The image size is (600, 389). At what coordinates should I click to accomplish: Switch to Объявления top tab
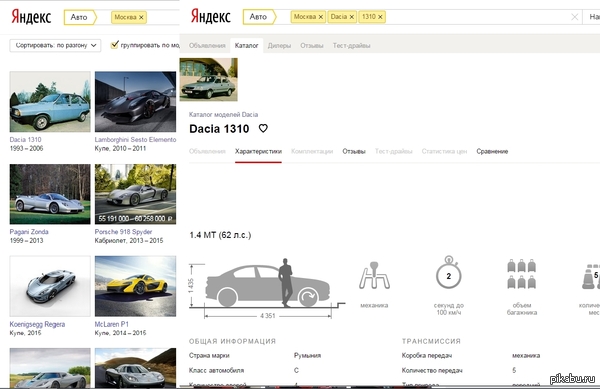coord(207,46)
